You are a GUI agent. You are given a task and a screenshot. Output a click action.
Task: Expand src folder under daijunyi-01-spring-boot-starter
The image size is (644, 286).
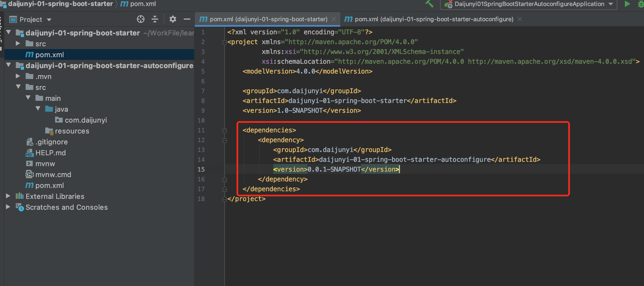tap(18, 43)
